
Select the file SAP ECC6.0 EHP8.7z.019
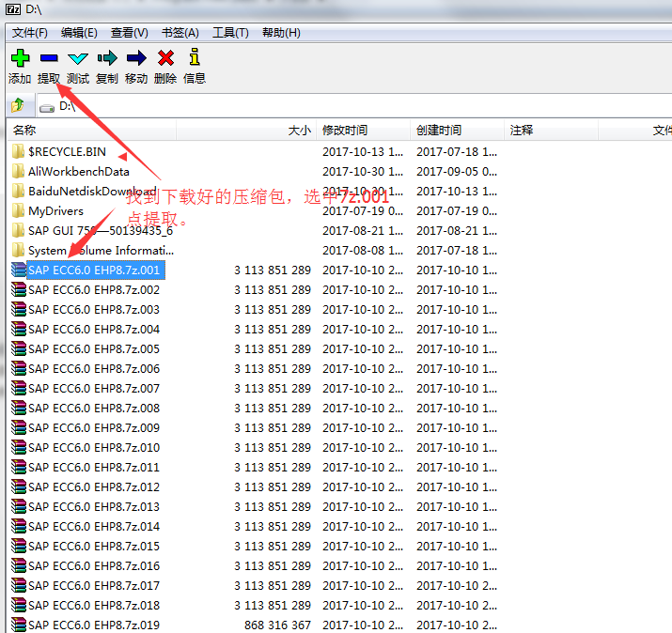pyautogui.click(x=94, y=625)
